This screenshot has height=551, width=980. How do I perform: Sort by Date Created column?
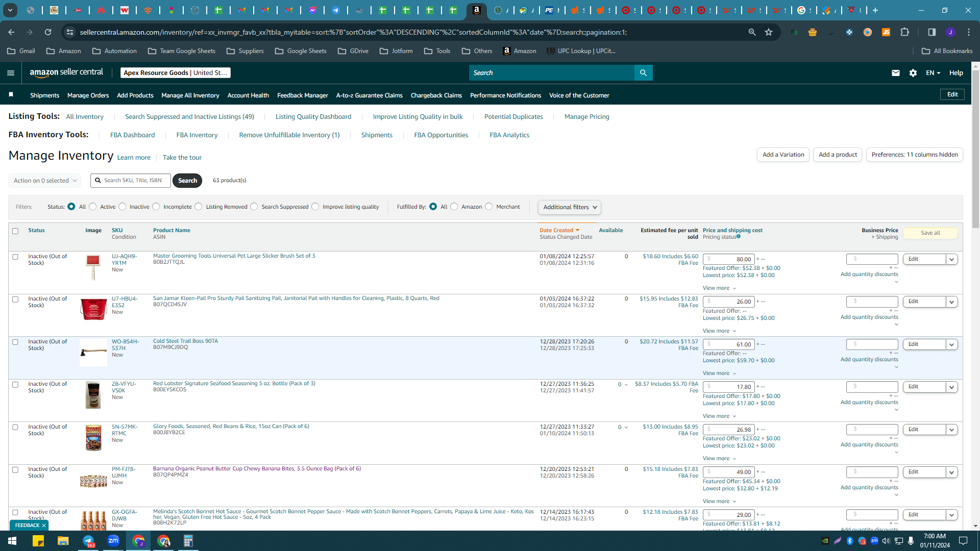[x=559, y=231]
